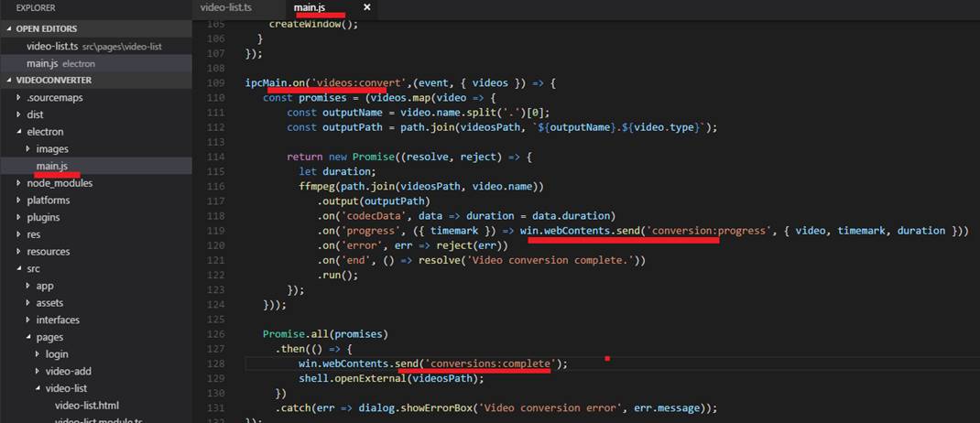Click line number 128 in the gutter

tap(216, 363)
